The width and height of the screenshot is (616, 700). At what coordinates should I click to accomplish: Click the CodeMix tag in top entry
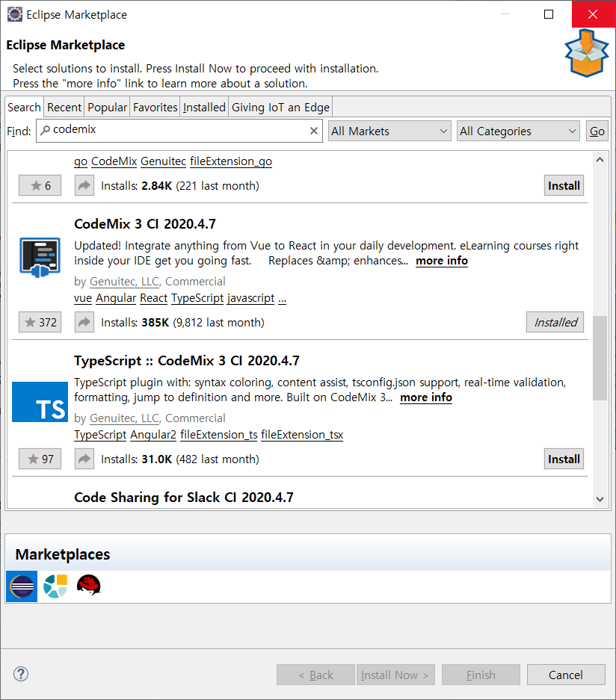point(114,161)
